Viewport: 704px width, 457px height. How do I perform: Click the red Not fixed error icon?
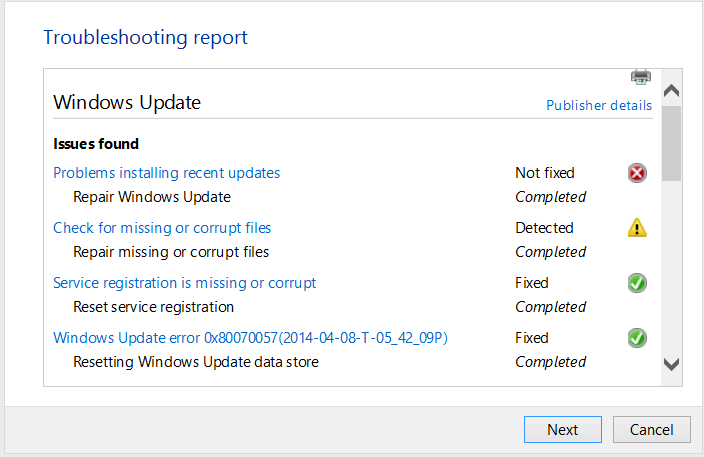coord(637,173)
